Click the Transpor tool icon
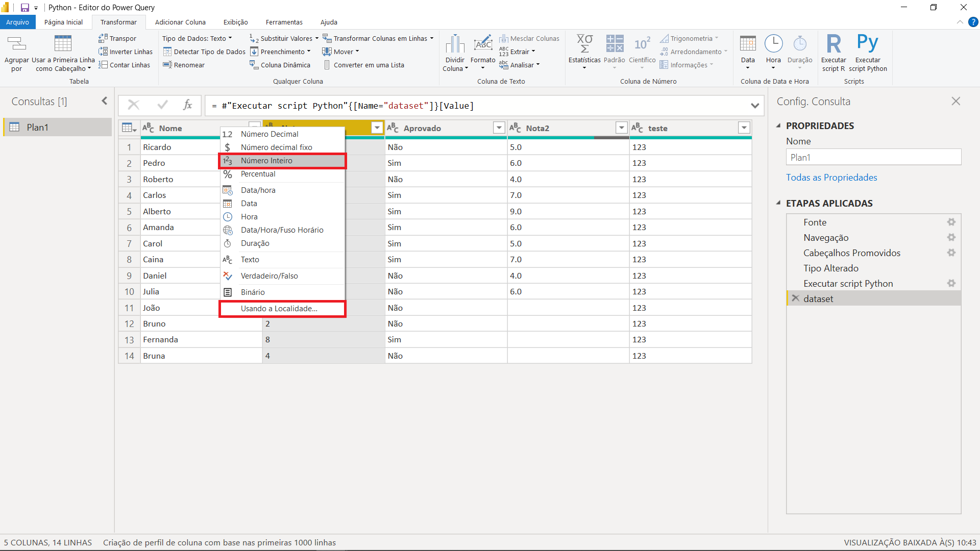 (x=103, y=38)
